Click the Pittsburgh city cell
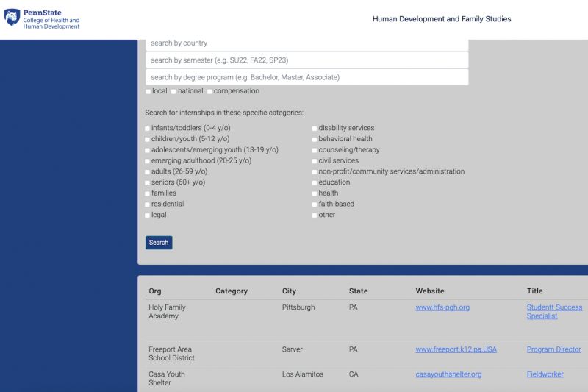 (x=298, y=307)
